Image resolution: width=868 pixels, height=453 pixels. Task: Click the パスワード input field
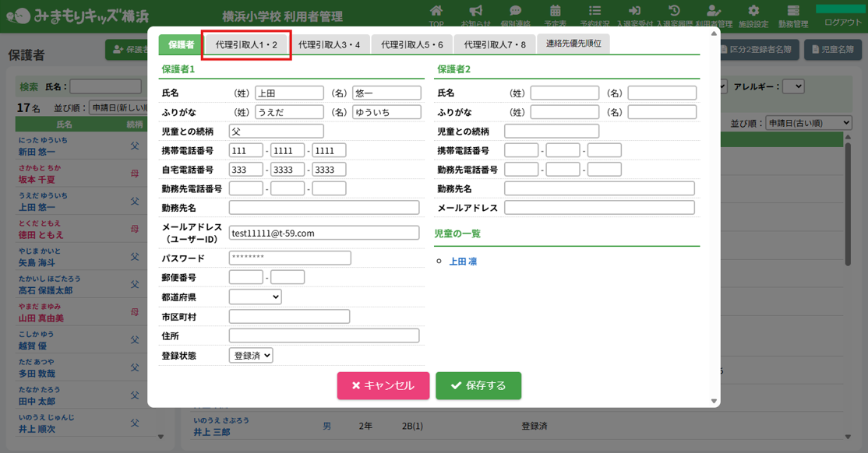(x=290, y=258)
